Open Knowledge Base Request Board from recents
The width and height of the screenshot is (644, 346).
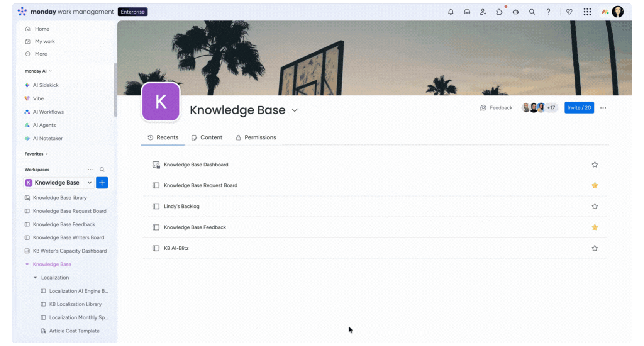pyautogui.click(x=200, y=185)
